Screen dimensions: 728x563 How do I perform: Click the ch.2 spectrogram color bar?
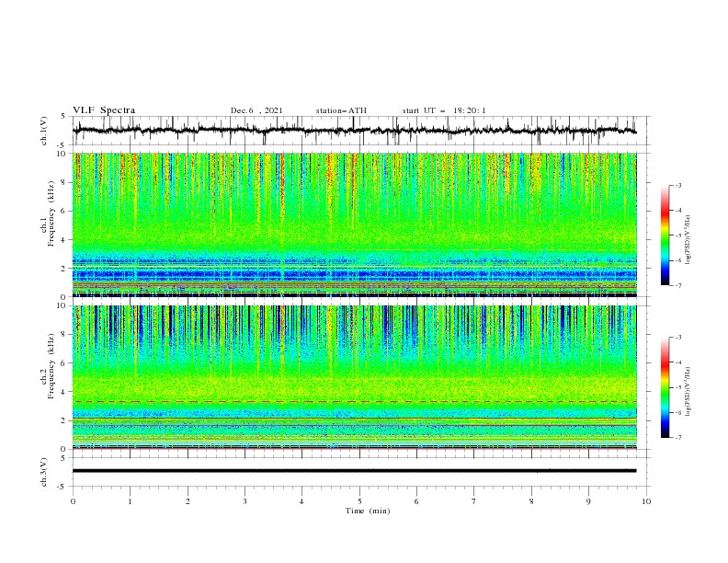(665, 387)
